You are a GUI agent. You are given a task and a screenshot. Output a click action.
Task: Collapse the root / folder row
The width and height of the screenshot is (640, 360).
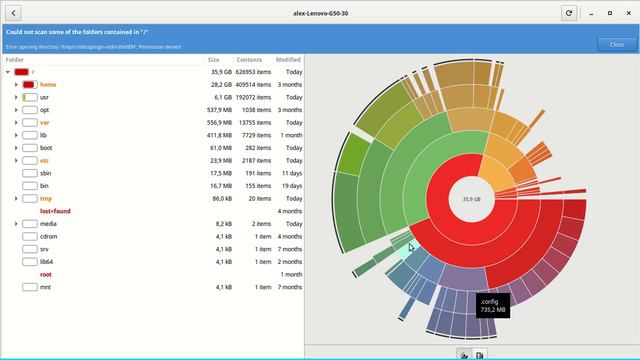click(8, 72)
